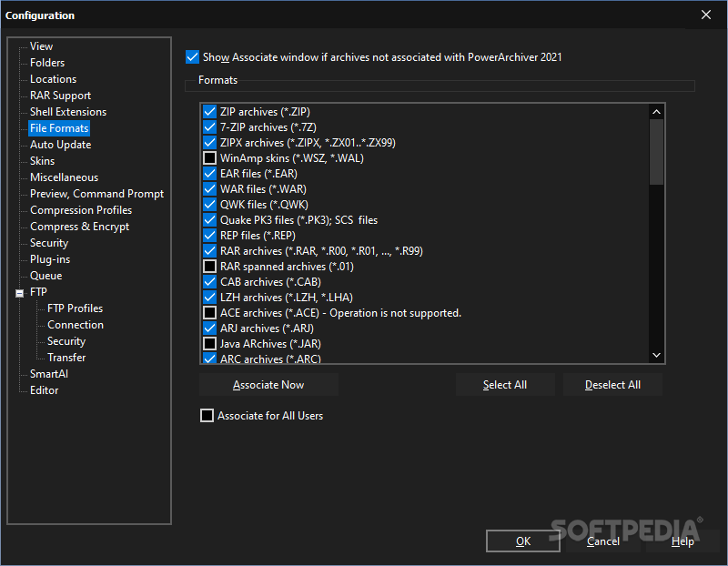Choose Skins in the configuration tree
This screenshot has width=728, height=566.
point(42,161)
